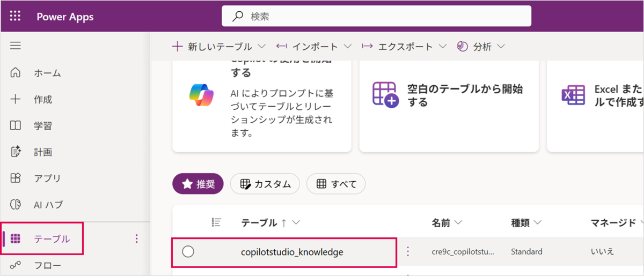Open 学習 in the sidebar
644x276 pixels.
point(43,125)
